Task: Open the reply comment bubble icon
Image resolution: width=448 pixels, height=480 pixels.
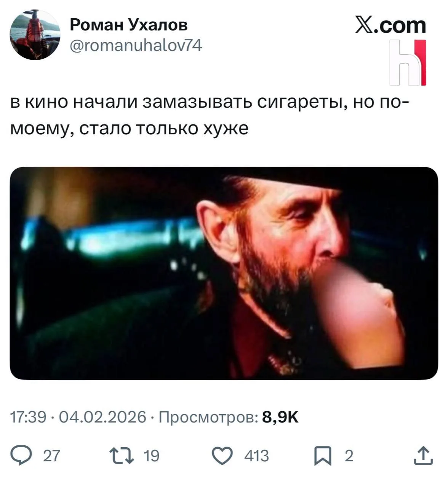Action: (22, 455)
